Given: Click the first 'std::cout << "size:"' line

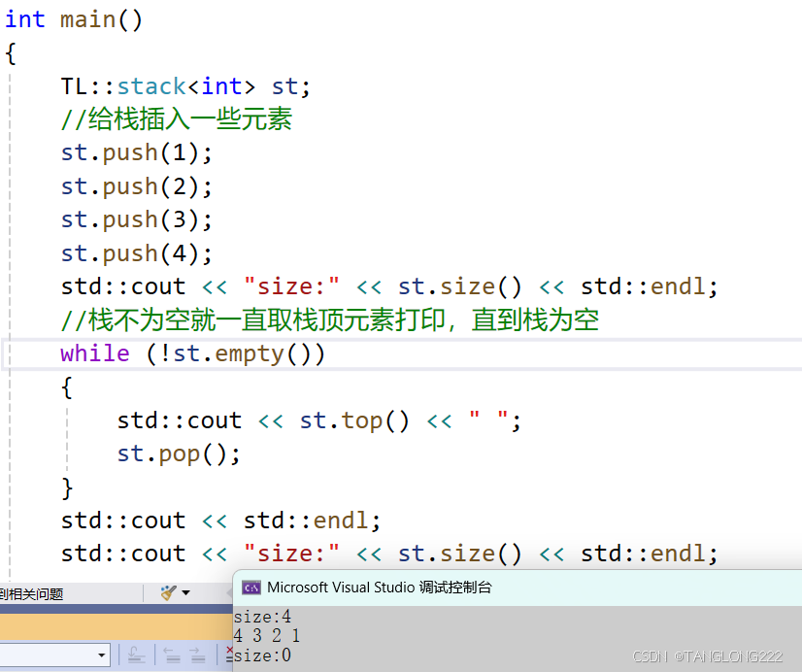Looking at the screenshot, I should (389, 286).
